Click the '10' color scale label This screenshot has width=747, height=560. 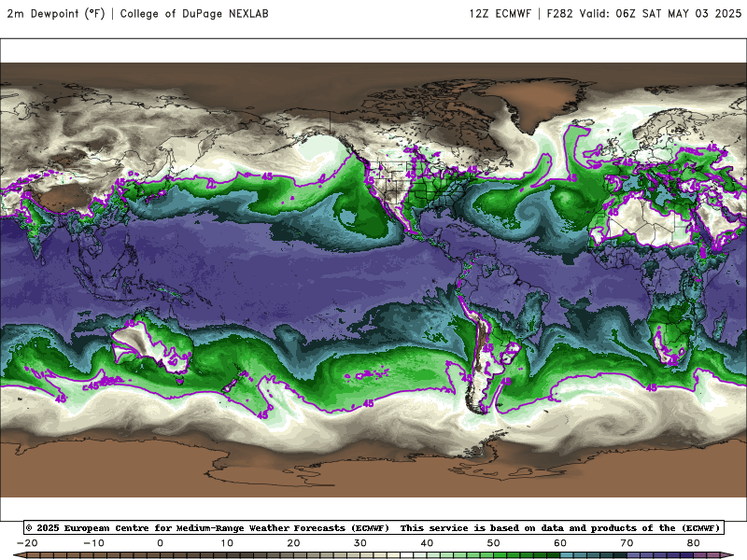coord(227,543)
